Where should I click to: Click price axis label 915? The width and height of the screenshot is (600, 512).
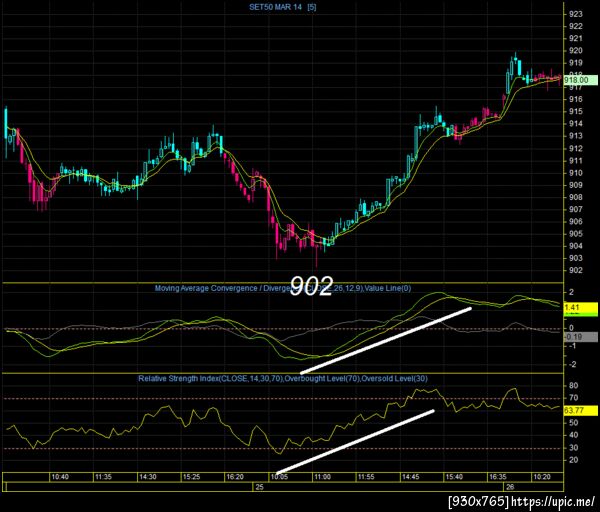coord(576,112)
